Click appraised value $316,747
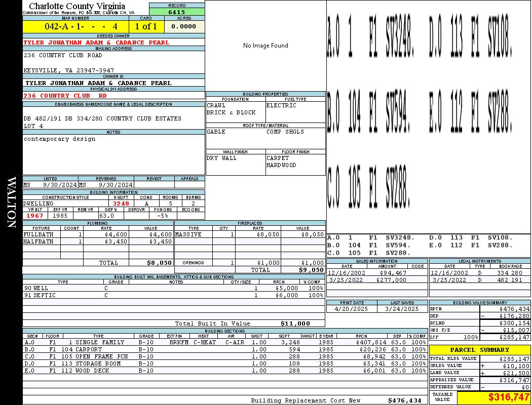 [514, 380]
